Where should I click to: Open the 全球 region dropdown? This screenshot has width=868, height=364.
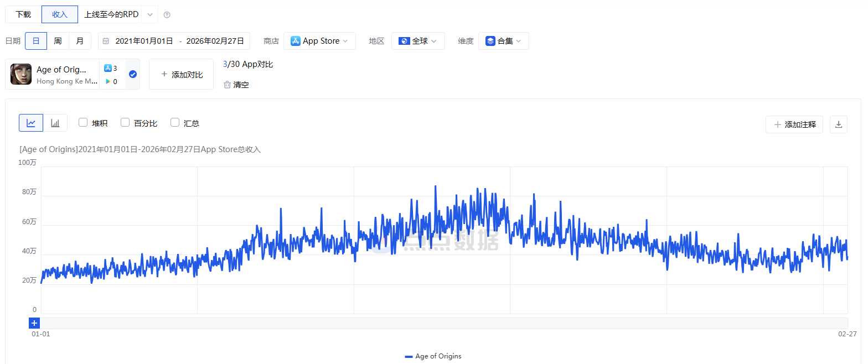point(418,41)
